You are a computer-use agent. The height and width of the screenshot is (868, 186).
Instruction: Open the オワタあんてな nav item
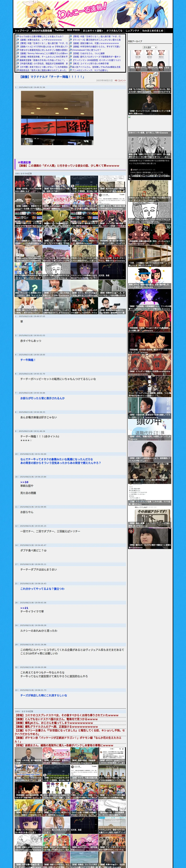pyautogui.click(x=114, y=31)
